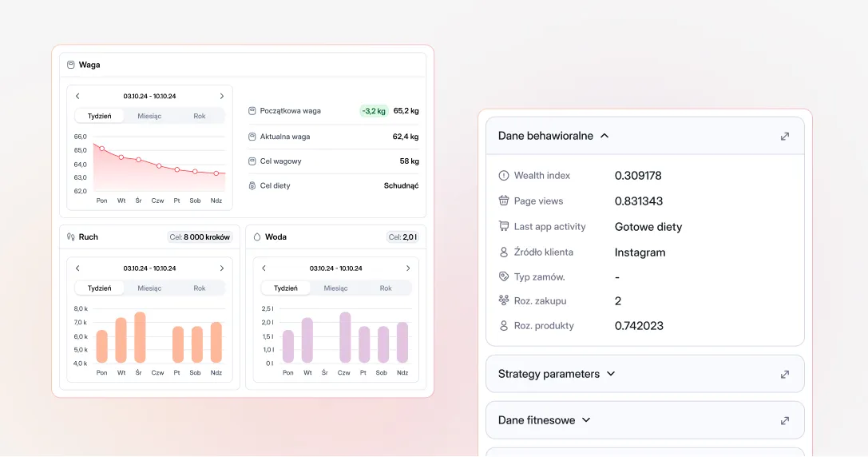Click the footsteps icon beside Ruch heading
The image size is (868, 457).
[71, 236]
